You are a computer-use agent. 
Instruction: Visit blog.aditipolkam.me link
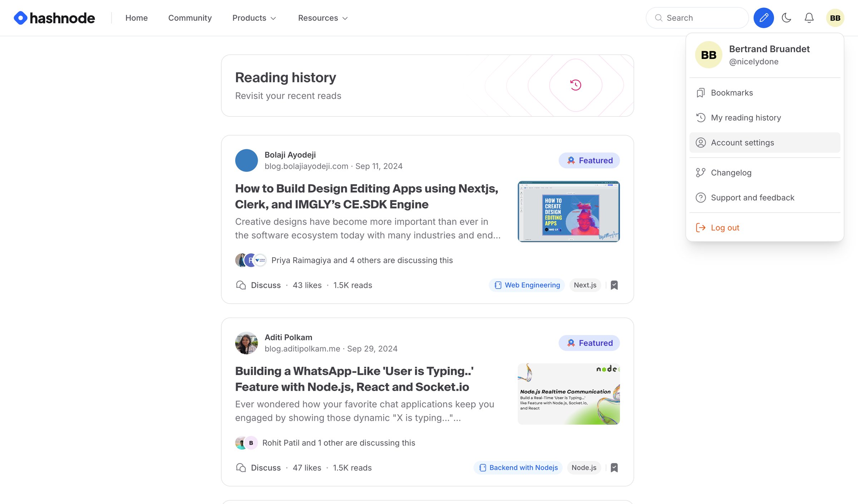(302, 349)
